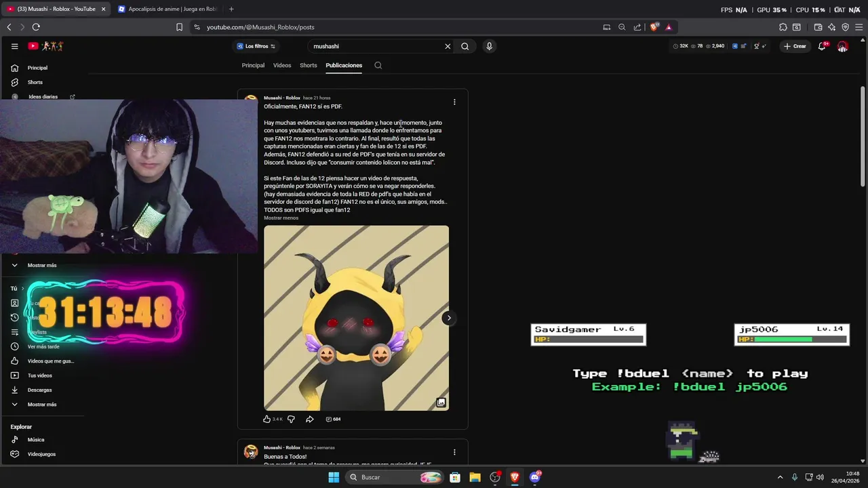868x488 pixels.
Task: Collapse the post text with 'Mostrar menos'
Action: coord(281,218)
